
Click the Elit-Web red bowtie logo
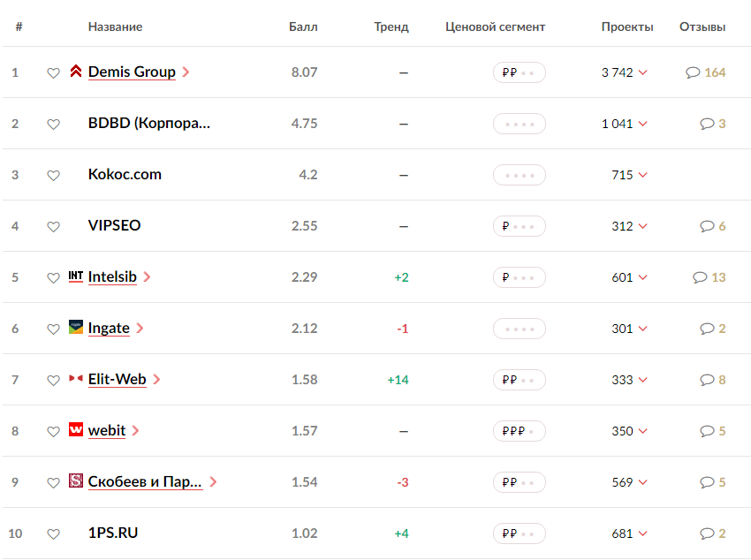click(x=76, y=378)
